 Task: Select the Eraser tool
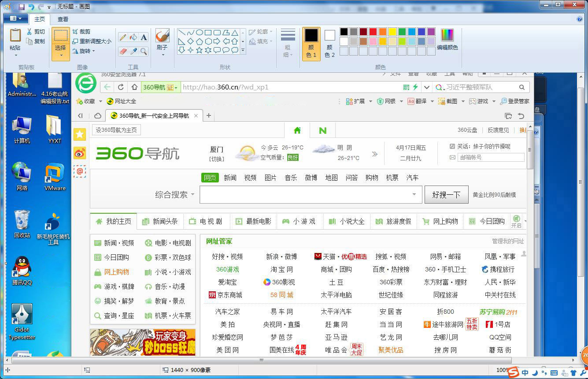tap(123, 51)
